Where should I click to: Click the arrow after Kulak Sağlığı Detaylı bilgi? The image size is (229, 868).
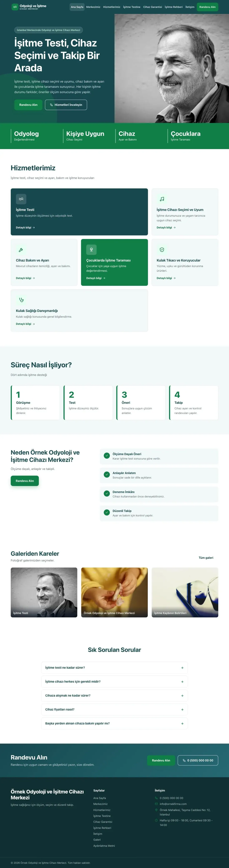pyautogui.click(x=34, y=324)
